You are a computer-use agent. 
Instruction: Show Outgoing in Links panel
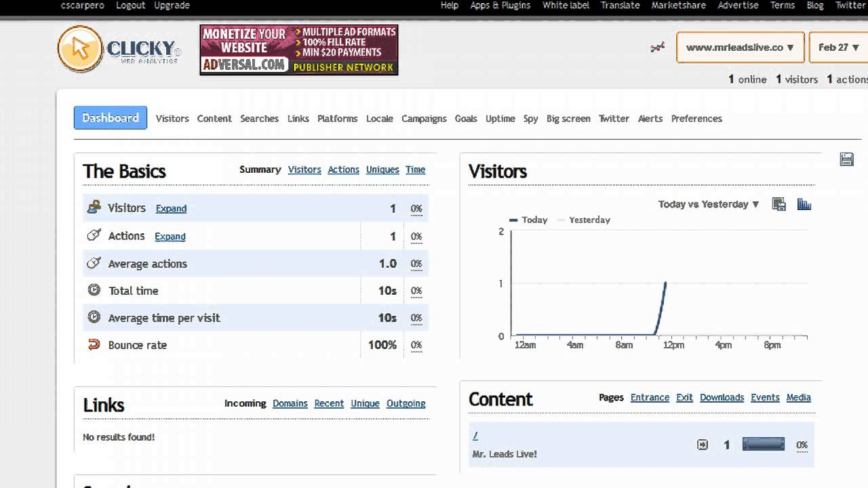tap(406, 403)
